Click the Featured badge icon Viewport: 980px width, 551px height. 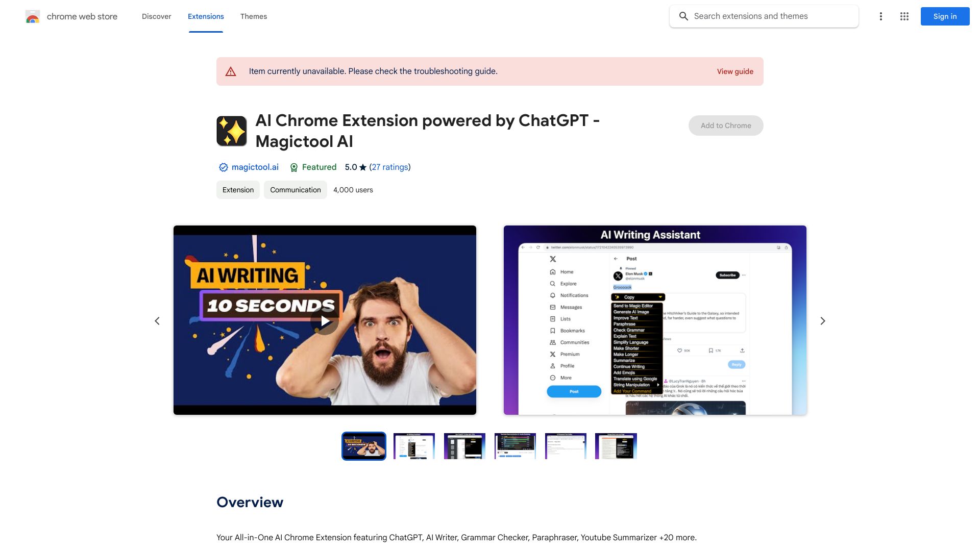click(x=293, y=167)
